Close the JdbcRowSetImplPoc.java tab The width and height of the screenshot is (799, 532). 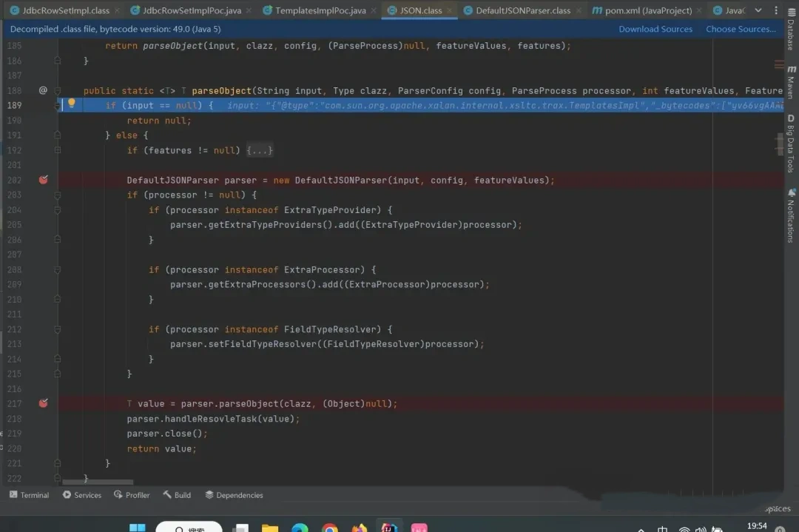[x=249, y=10]
